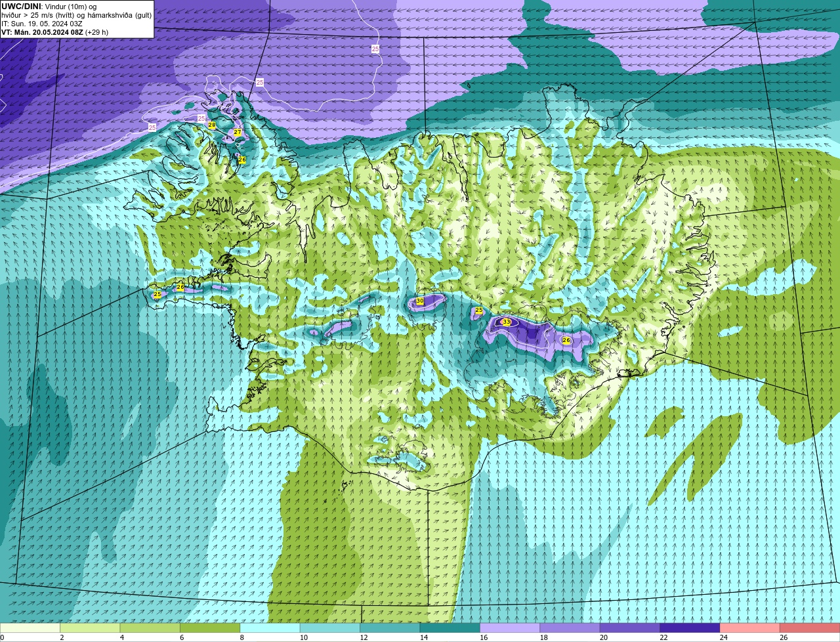Click the yellow gust label 30

pos(420,301)
